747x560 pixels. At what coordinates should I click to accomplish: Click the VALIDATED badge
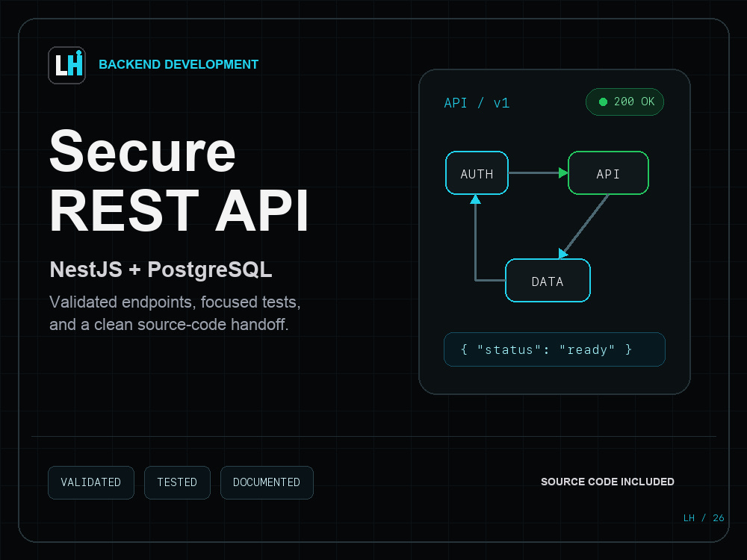pyautogui.click(x=91, y=482)
